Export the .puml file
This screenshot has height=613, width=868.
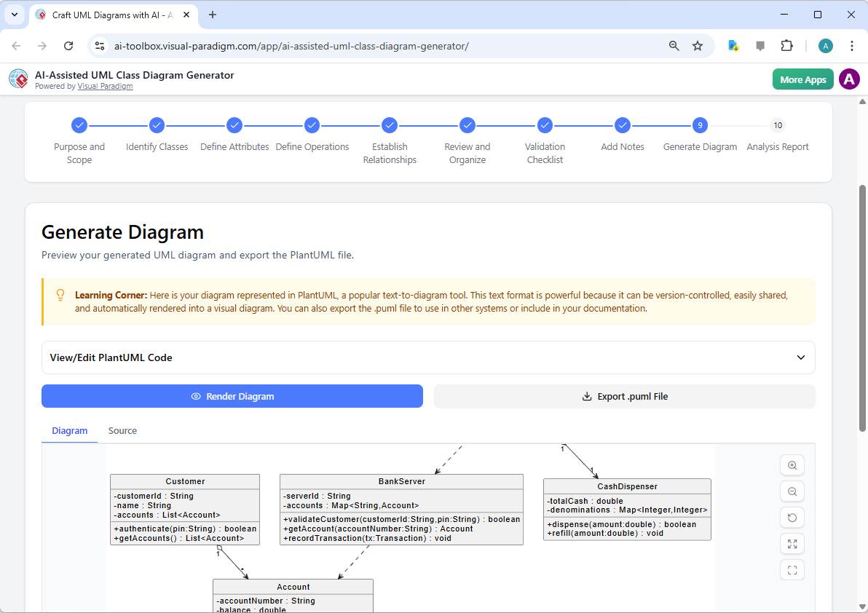pyautogui.click(x=623, y=396)
